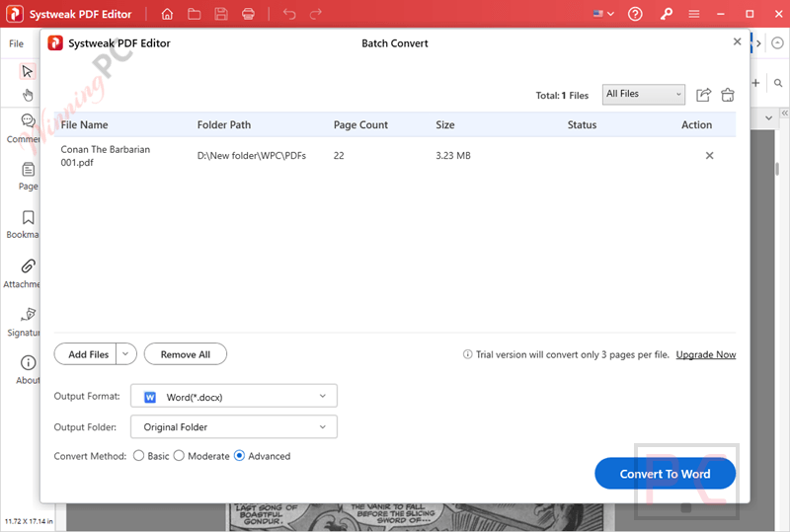Click the Total: 1 Files label
790x532 pixels.
tap(562, 95)
